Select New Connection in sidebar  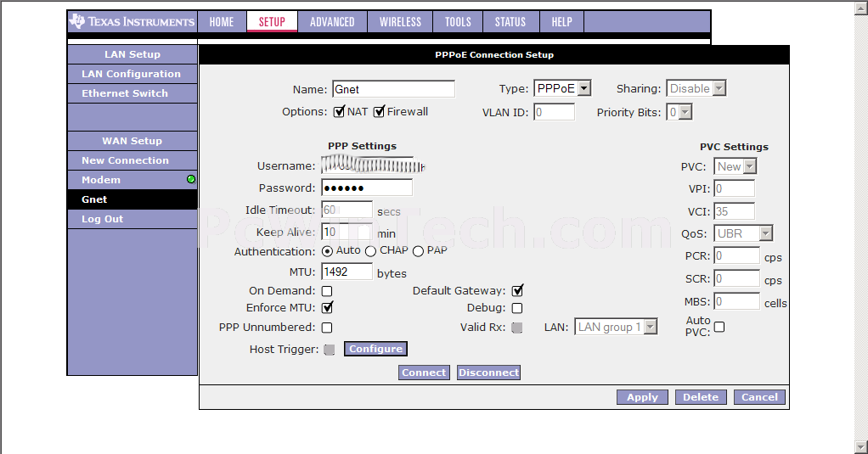(x=132, y=160)
